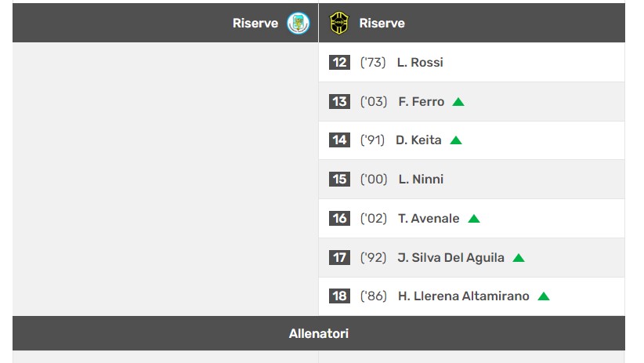Open J. Silva Del Aguila profile
This screenshot has width=644, height=363.
tap(451, 258)
